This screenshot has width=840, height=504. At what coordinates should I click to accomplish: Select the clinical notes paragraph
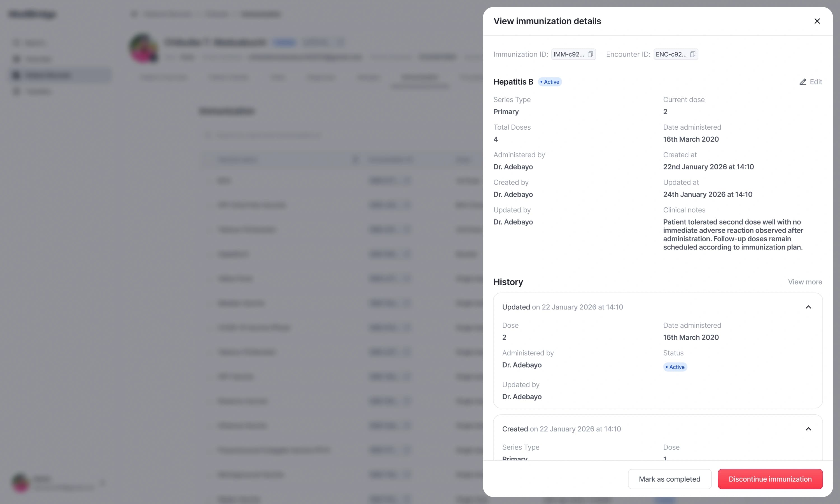tap(733, 234)
